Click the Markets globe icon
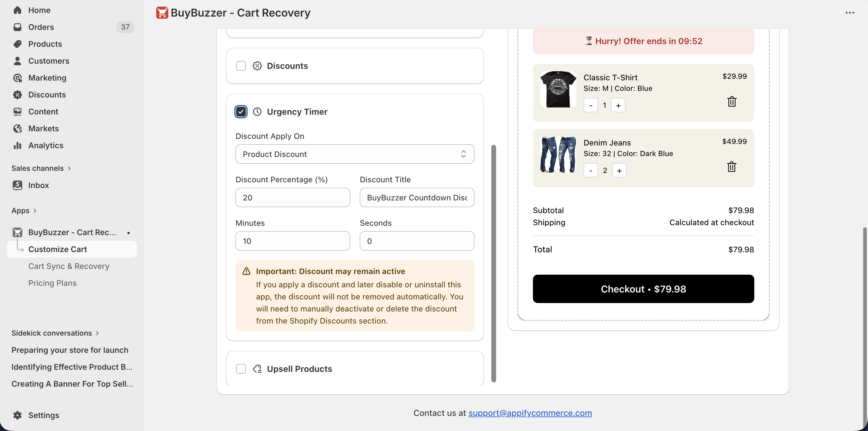This screenshot has width=868, height=431. click(x=17, y=129)
